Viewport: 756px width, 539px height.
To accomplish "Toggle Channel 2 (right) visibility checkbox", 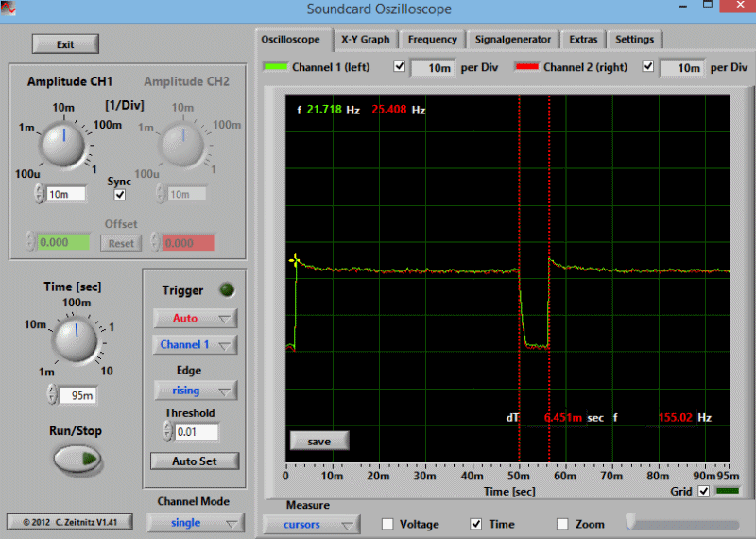I will point(648,66).
